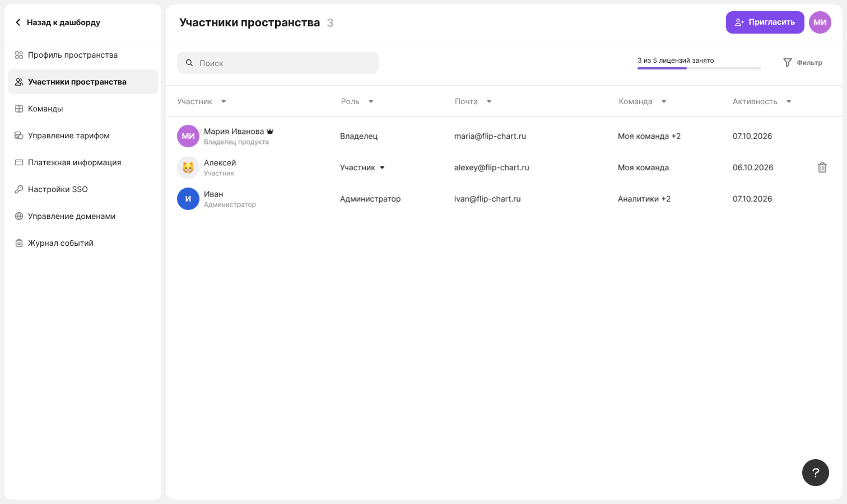
Task: Click the Владелец role cell
Action: (x=359, y=136)
